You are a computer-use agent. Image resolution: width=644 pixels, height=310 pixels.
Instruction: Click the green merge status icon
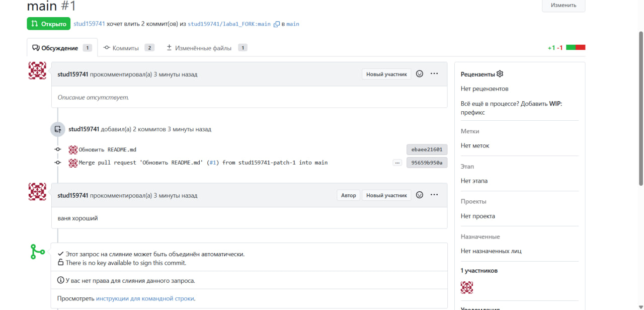coord(38,252)
